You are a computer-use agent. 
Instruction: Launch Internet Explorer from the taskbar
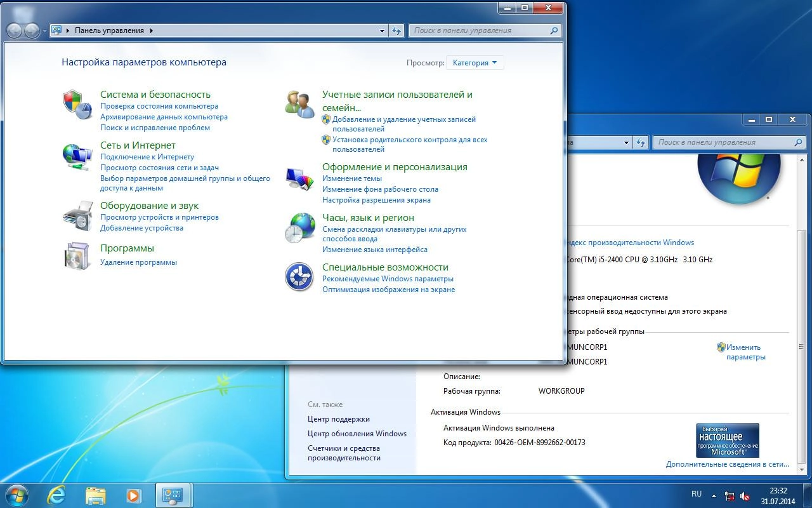coord(56,495)
